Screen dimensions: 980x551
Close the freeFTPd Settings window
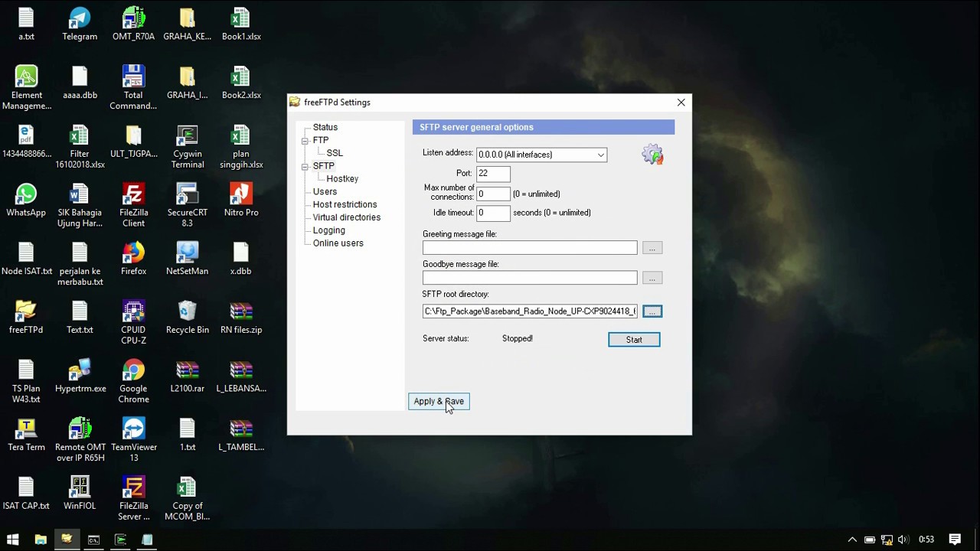pos(681,103)
